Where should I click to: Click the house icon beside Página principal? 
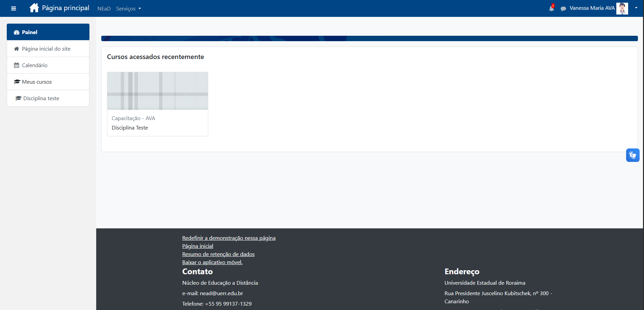click(x=34, y=8)
